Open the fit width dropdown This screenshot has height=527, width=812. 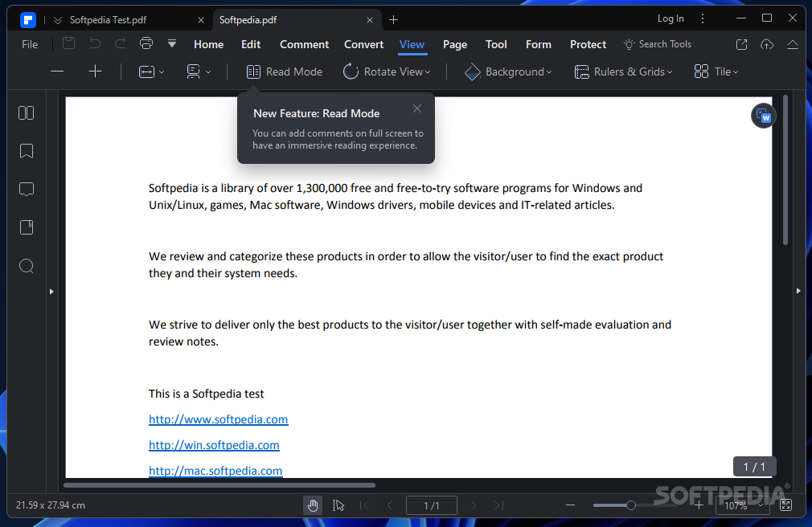151,72
